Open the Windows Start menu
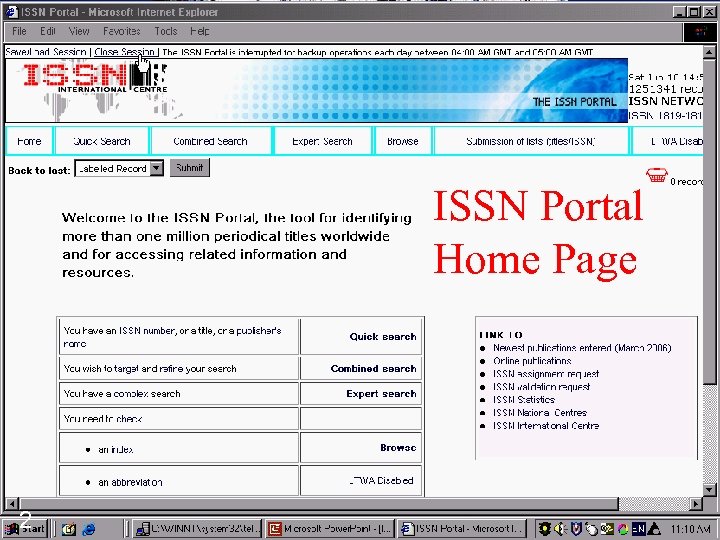 [x=26, y=529]
